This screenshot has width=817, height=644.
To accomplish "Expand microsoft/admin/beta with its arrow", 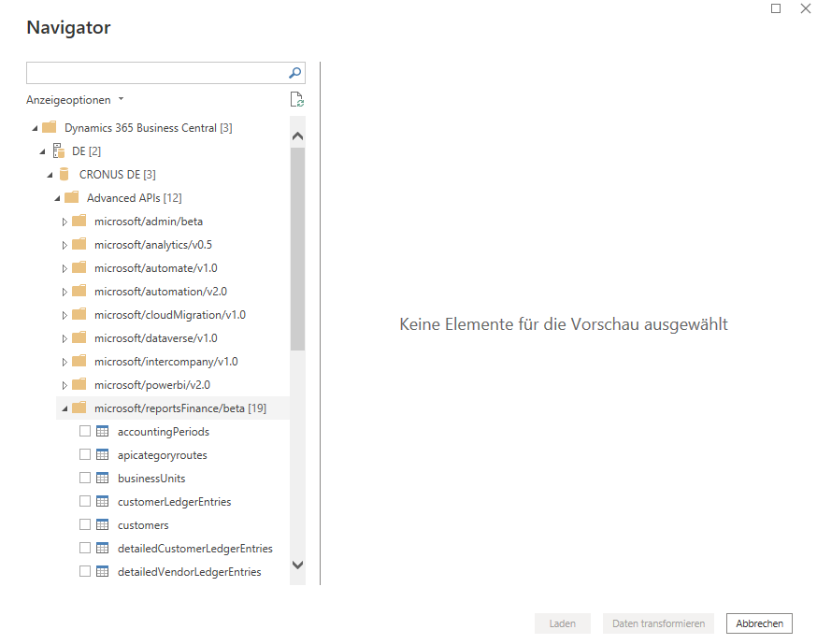I will (x=64, y=222).
